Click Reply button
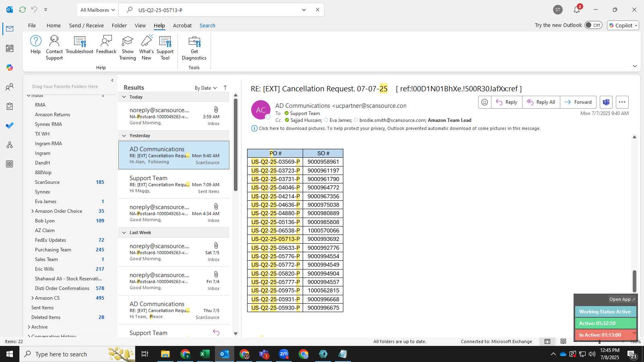Viewport: 644px width, 362px height. click(x=507, y=102)
